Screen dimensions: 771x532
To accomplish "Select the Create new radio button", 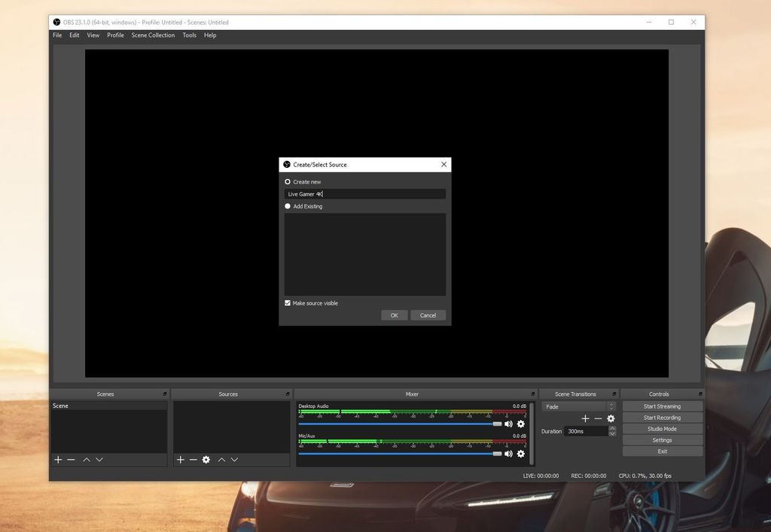I will click(x=287, y=181).
